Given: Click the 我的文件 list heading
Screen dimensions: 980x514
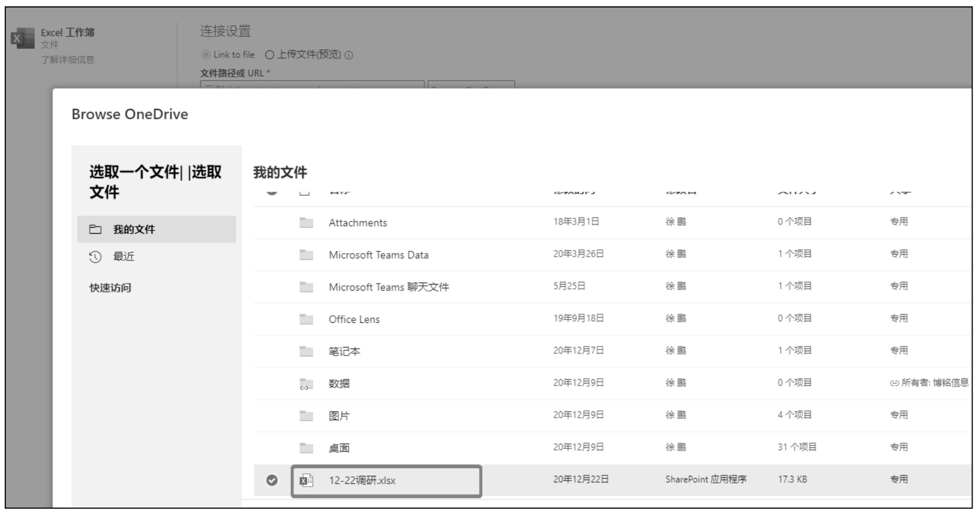Looking at the screenshot, I should pos(280,172).
